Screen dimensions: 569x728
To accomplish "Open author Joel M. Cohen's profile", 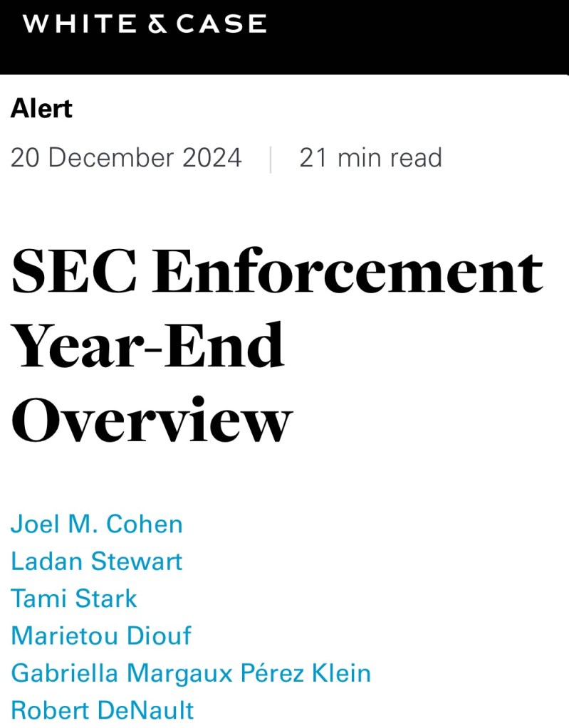I will (97, 524).
